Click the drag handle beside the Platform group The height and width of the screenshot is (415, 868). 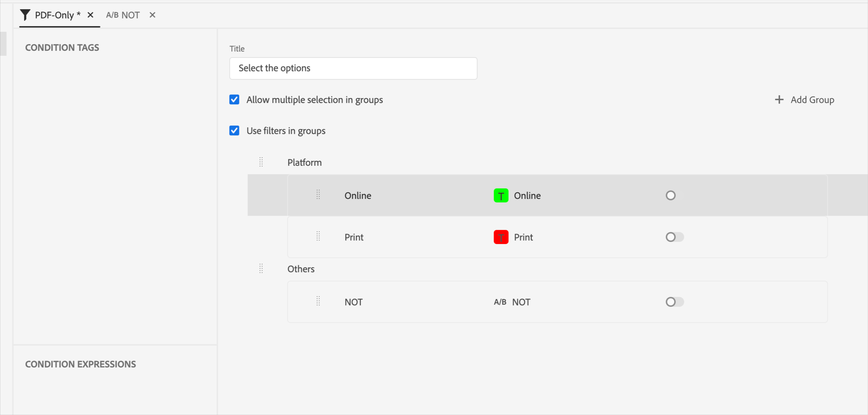261,162
